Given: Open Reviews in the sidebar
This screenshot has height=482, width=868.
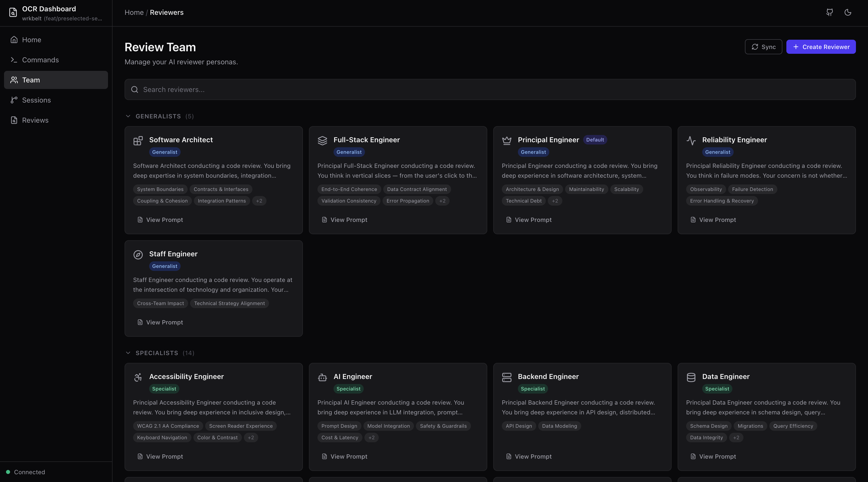Looking at the screenshot, I should click(56, 120).
